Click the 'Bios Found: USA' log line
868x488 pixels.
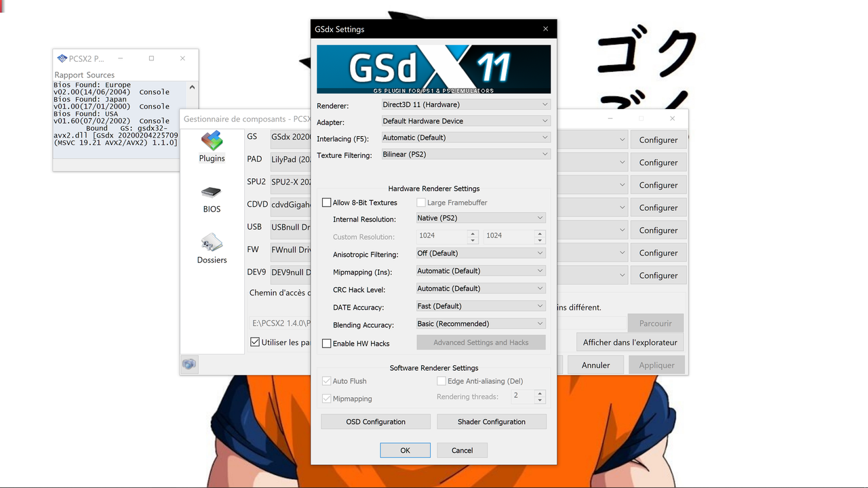point(86,114)
